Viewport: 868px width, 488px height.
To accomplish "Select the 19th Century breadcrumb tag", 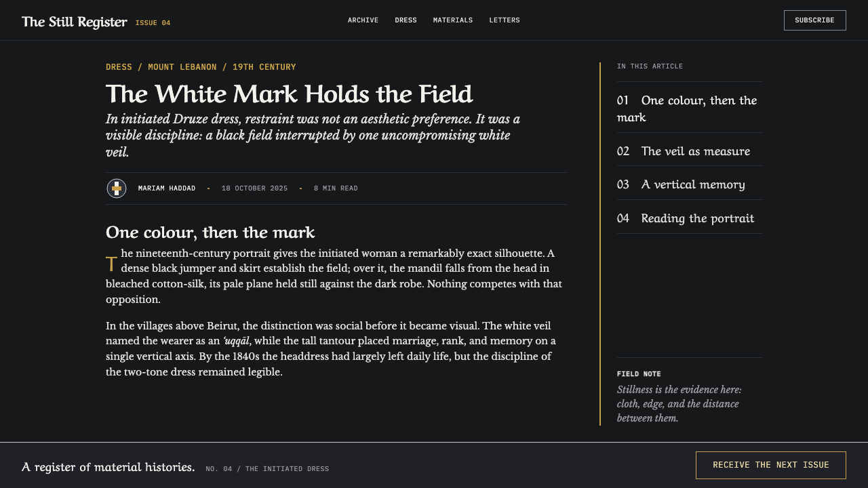I will (264, 67).
